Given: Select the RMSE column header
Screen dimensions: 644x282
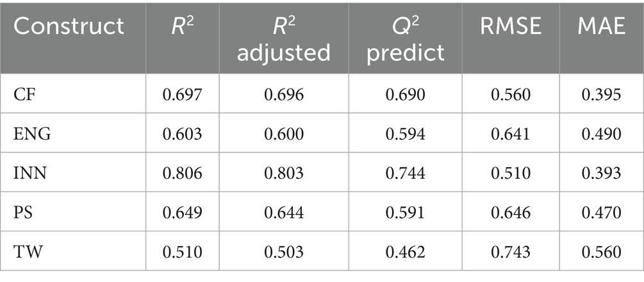Looking at the screenshot, I should coord(511,26).
